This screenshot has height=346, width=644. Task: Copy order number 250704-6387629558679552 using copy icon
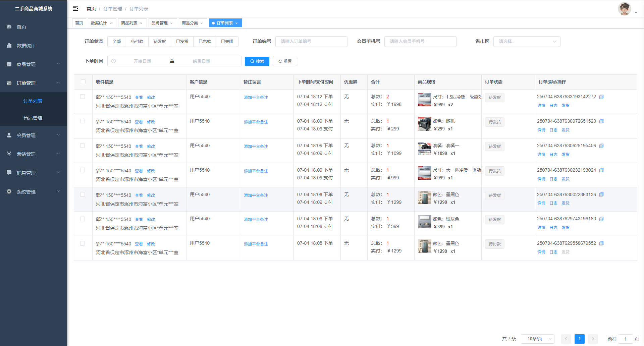click(x=601, y=243)
